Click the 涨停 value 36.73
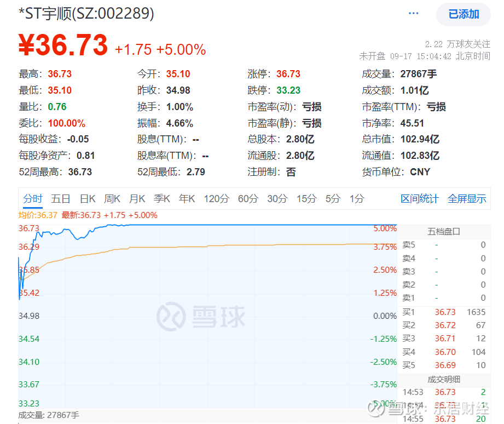504x424 pixels. 288,74
